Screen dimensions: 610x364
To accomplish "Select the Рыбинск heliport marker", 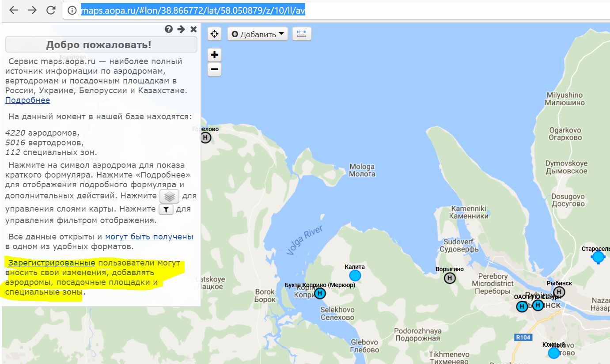I will (559, 292).
